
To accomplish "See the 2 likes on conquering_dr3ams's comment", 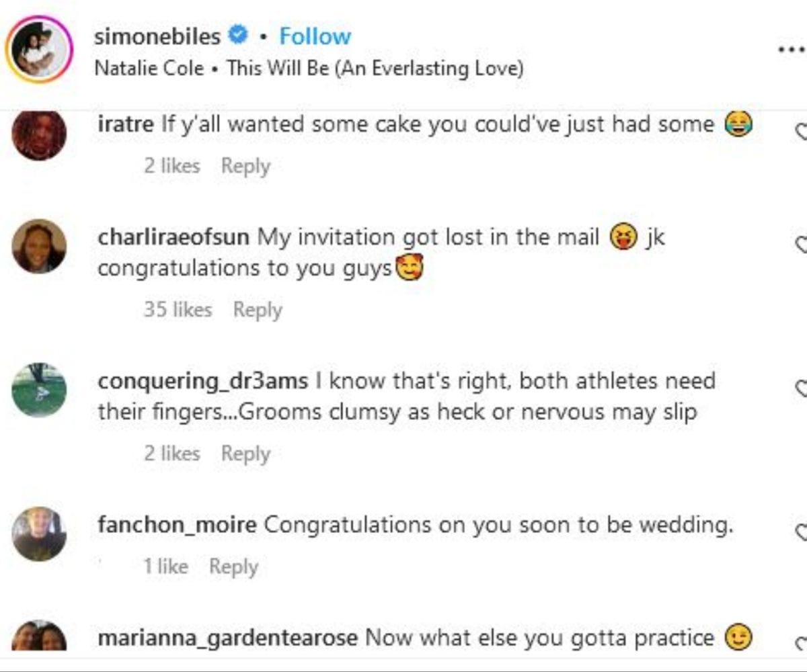I will coord(173,454).
